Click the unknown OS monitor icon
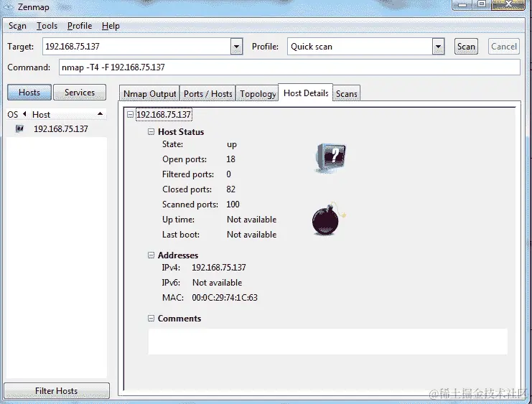The width and height of the screenshot is (532, 404). [x=331, y=158]
